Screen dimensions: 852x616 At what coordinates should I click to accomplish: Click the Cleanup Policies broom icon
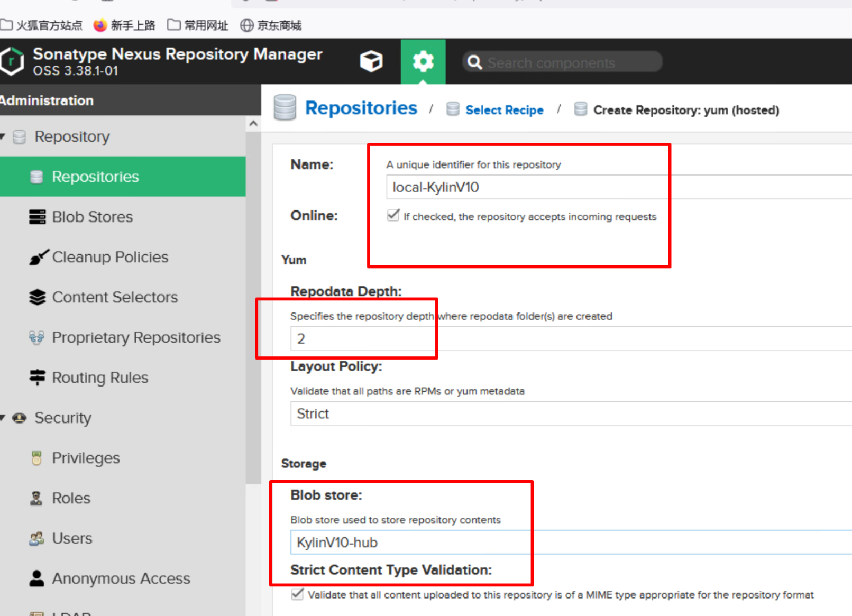point(38,257)
